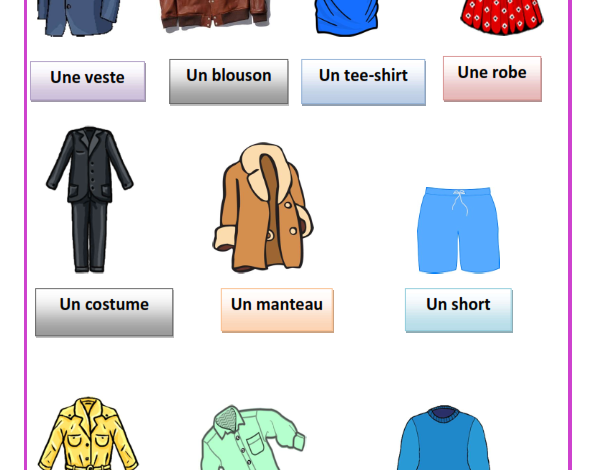The image size is (595, 470).
Task: Click the chest pocket on green shirt
Action: [256, 444]
